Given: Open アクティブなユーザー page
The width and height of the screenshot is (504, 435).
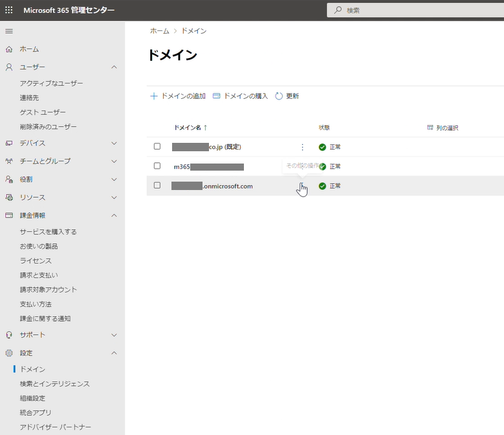Looking at the screenshot, I should [51, 83].
